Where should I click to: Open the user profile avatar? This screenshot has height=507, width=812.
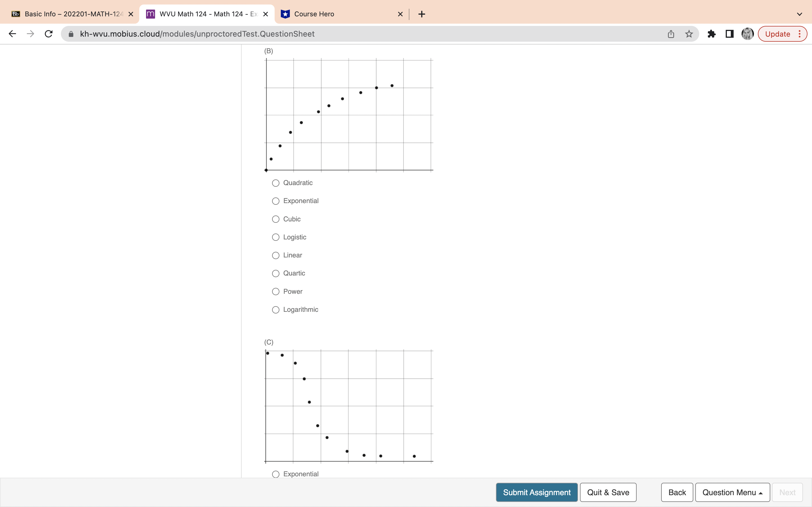[x=747, y=34]
